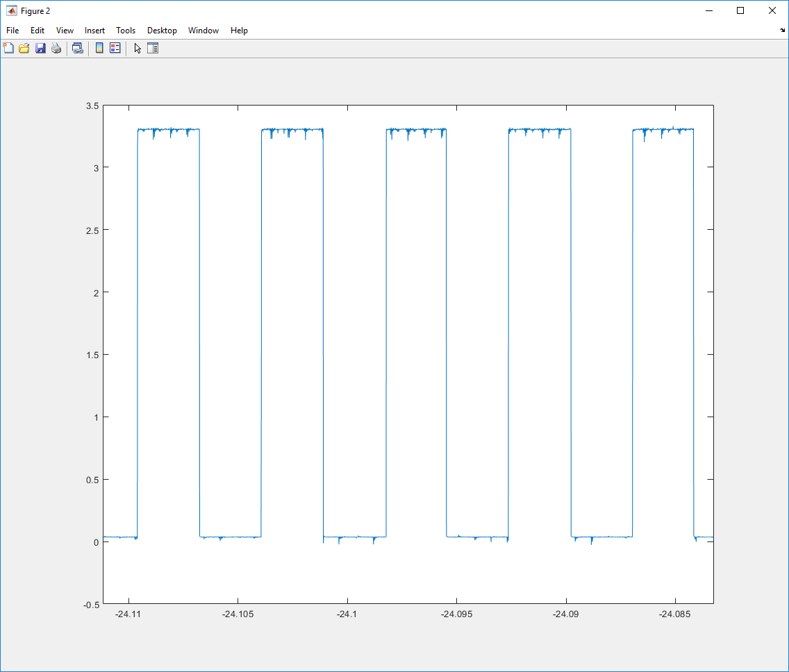Dock the figure using the small arrow
Screen dimensions: 789x672
point(782,31)
